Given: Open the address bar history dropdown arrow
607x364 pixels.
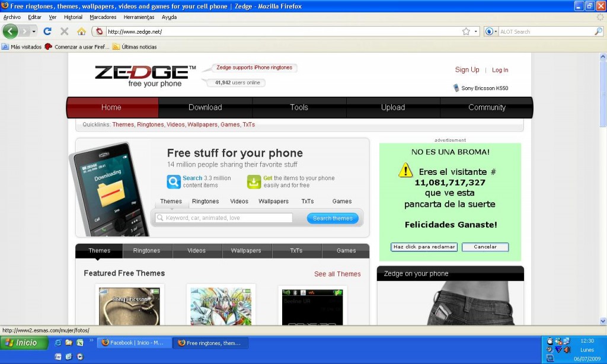Looking at the screenshot, I should coord(476,31).
